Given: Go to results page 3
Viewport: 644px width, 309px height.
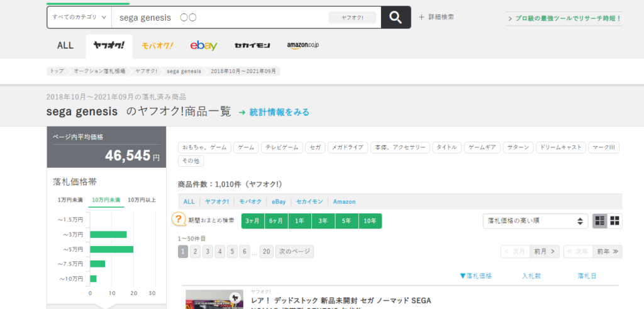Looking at the screenshot, I should pos(208,252).
